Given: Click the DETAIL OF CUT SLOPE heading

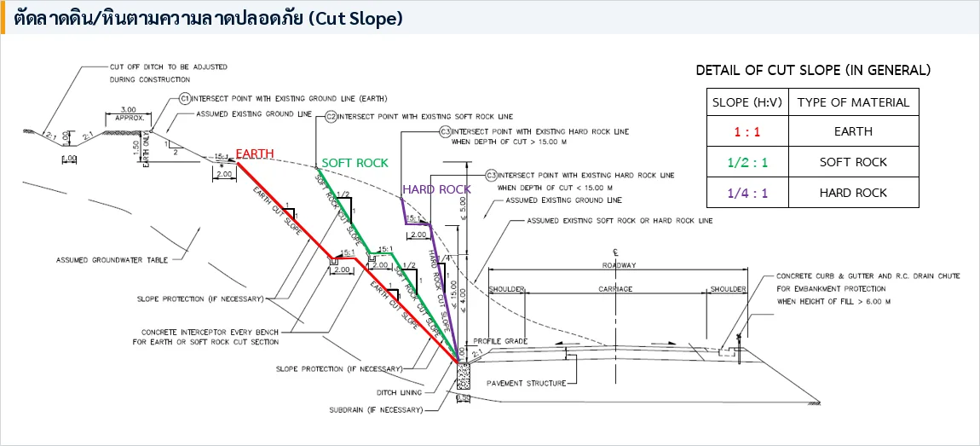Looking at the screenshot, I should (x=813, y=71).
